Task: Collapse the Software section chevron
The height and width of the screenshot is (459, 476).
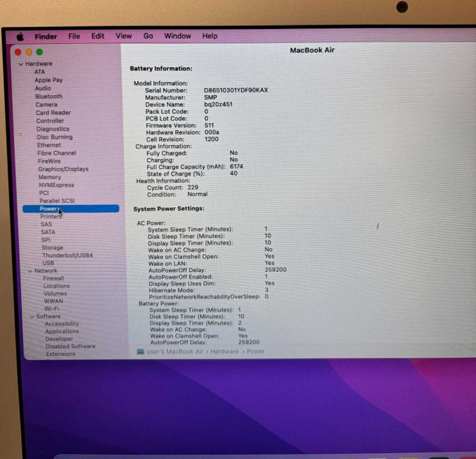Action: (x=32, y=317)
